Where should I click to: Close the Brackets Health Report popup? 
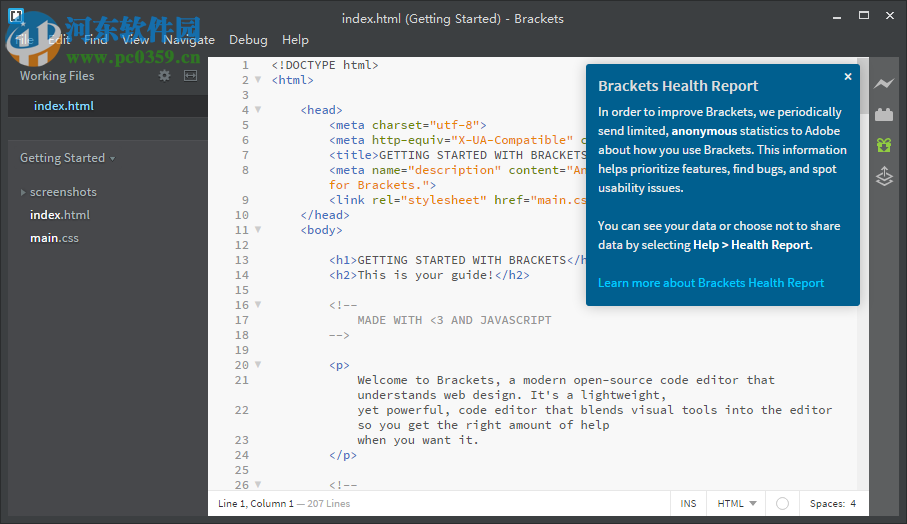(x=848, y=76)
